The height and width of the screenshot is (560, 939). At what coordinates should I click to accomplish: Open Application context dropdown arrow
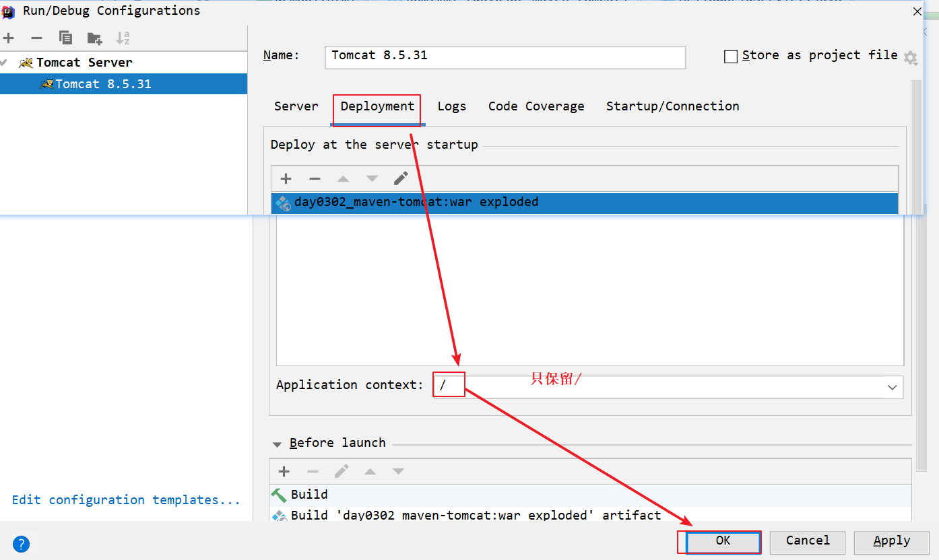tap(893, 388)
